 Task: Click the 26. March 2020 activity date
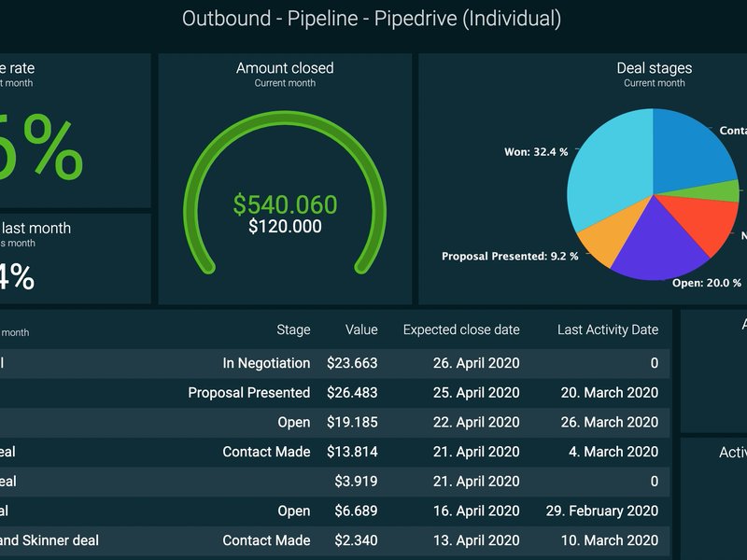(x=610, y=423)
